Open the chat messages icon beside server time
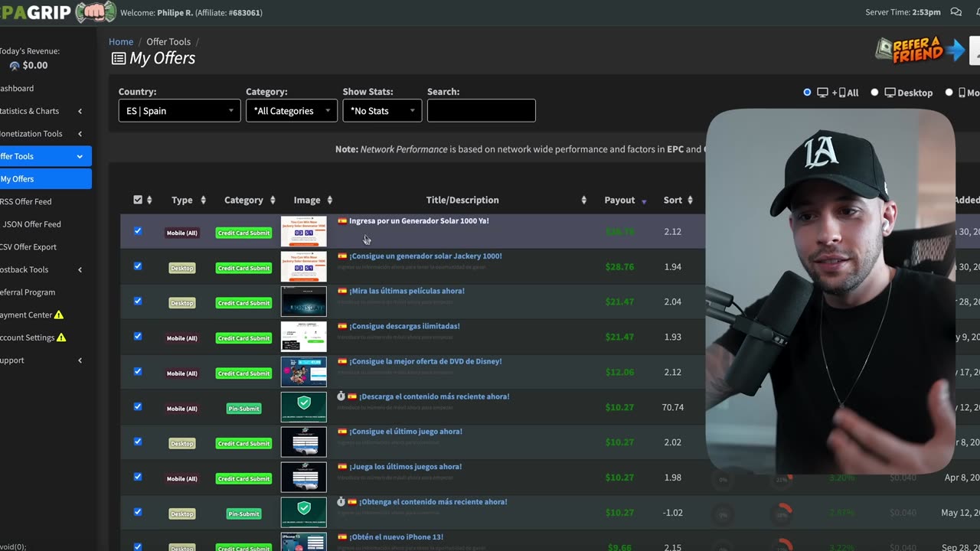This screenshot has width=980, height=551. (955, 12)
